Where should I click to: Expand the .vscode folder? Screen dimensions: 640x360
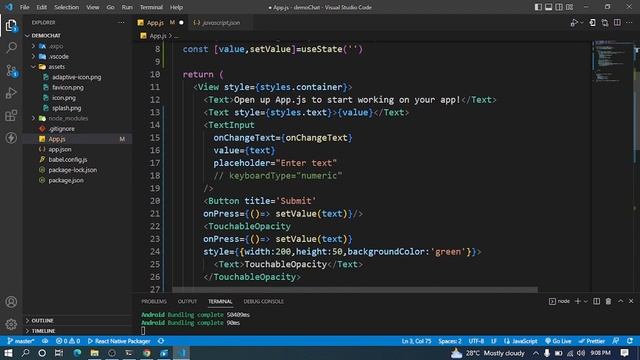[x=78, y=56]
